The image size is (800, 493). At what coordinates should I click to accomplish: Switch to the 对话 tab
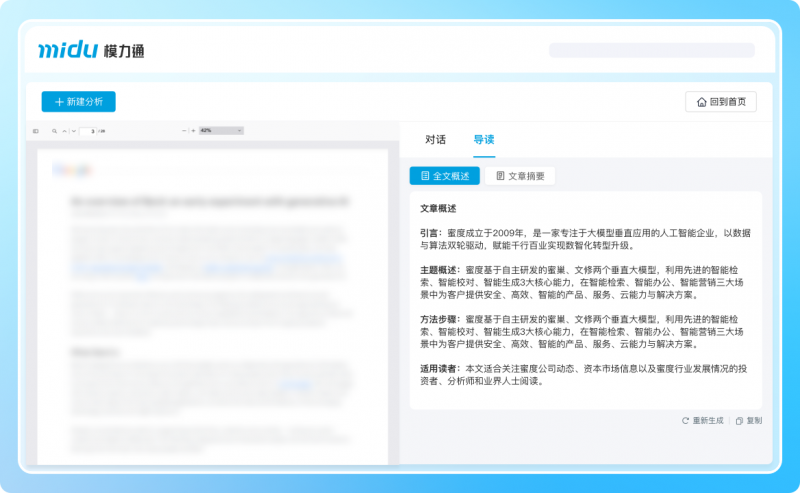(x=435, y=140)
